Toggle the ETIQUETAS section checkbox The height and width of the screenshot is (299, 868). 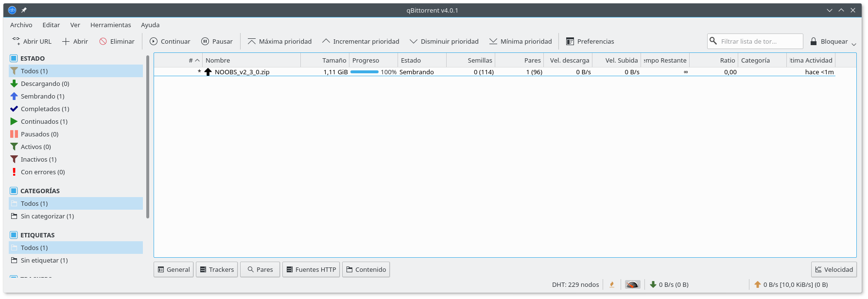pyautogui.click(x=14, y=235)
